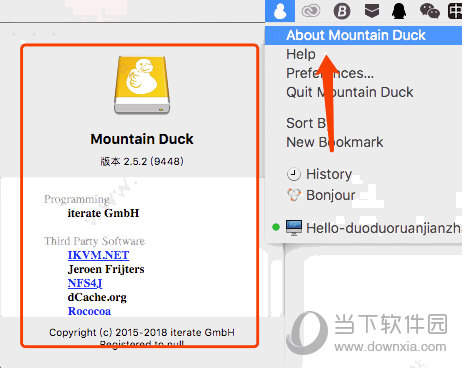Click the iterate GmbH credit text
This screenshot has width=462, height=368.
(103, 213)
